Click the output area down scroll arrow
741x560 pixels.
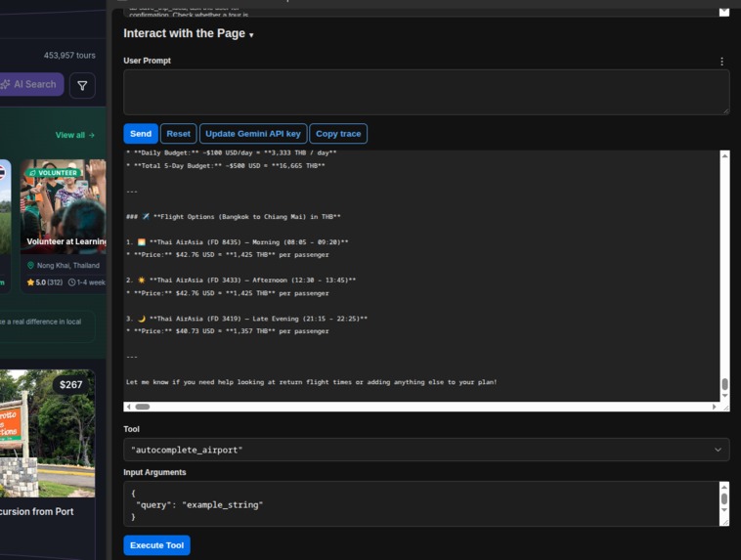point(724,396)
